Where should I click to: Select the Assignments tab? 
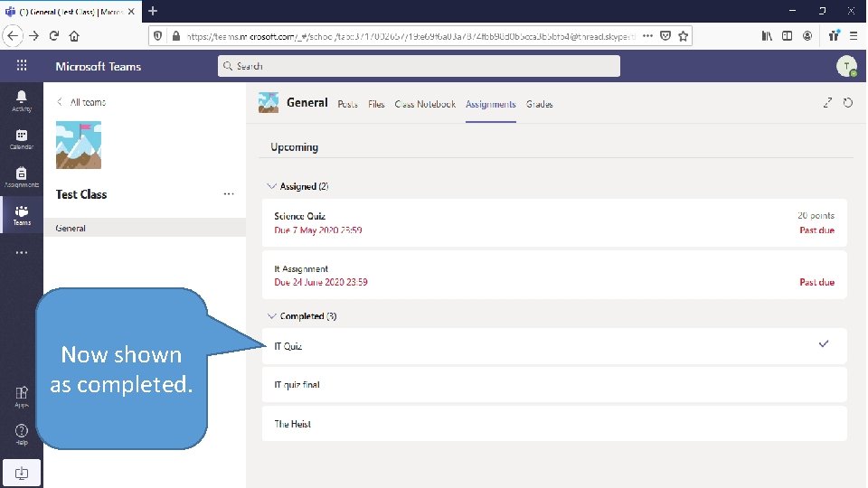coord(490,104)
